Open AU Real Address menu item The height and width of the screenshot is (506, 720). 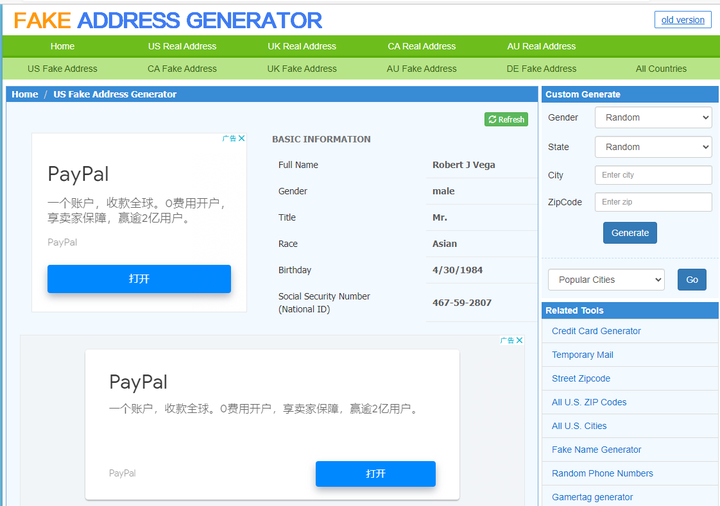click(541, 46)
